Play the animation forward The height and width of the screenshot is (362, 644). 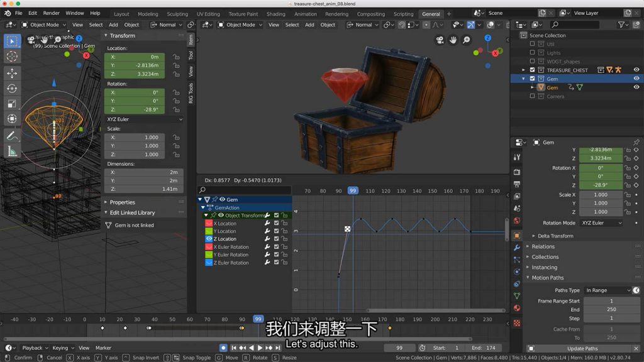pos(260,348)
